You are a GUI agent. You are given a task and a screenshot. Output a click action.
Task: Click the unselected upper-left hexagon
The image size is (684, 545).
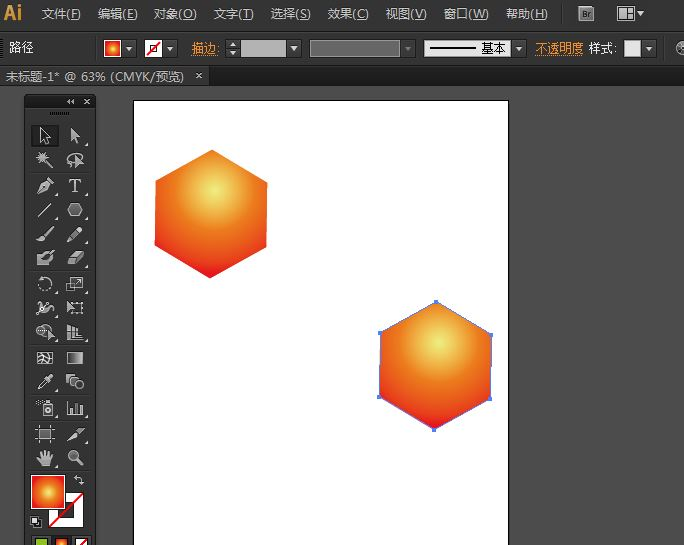click(211, 214)
